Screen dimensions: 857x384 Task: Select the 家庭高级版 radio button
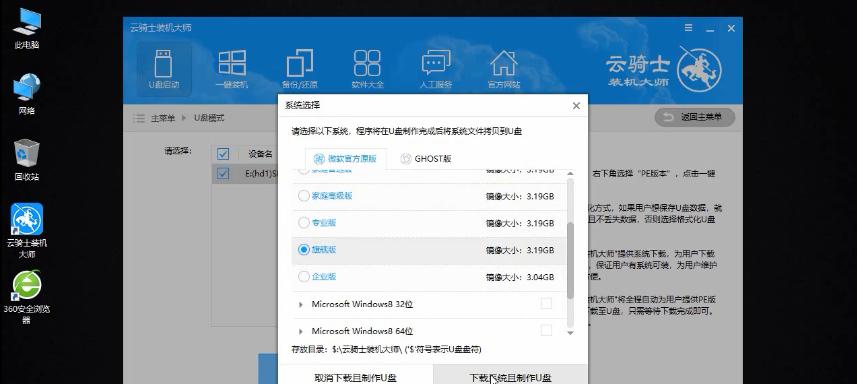pyautogui.click(x=304, y=196)
